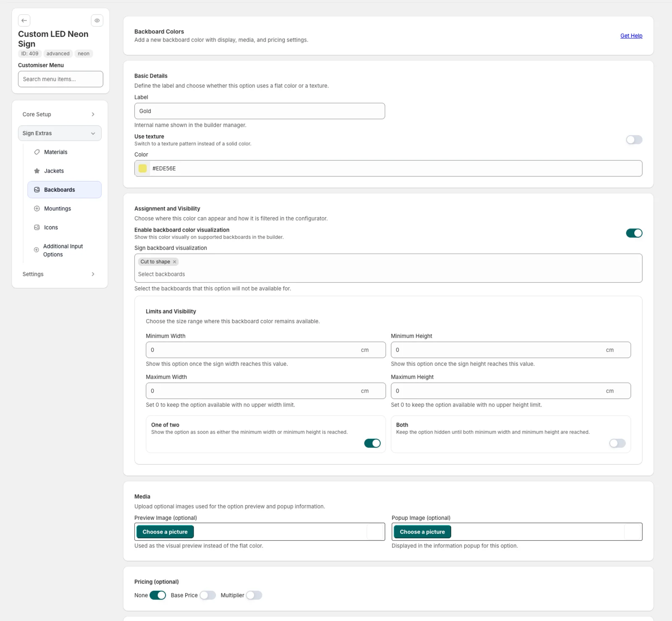Screen dimensions: 672x621
Task: Choose a picture for Preview Image
Action: pyautogui.click(x=165, y=532)
